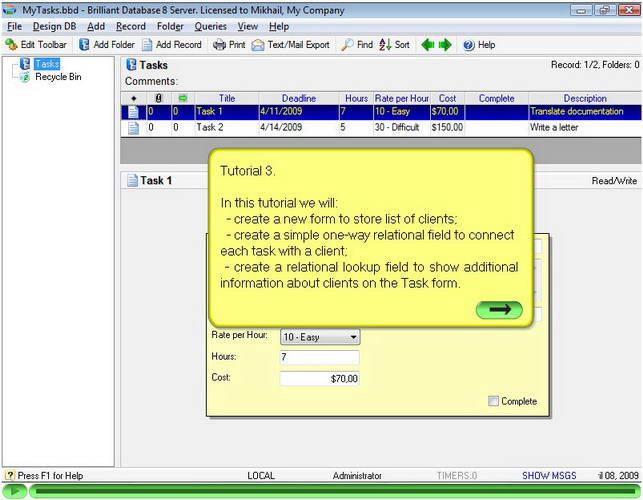Click SHOW MSGS in status bar

(549, 476)
